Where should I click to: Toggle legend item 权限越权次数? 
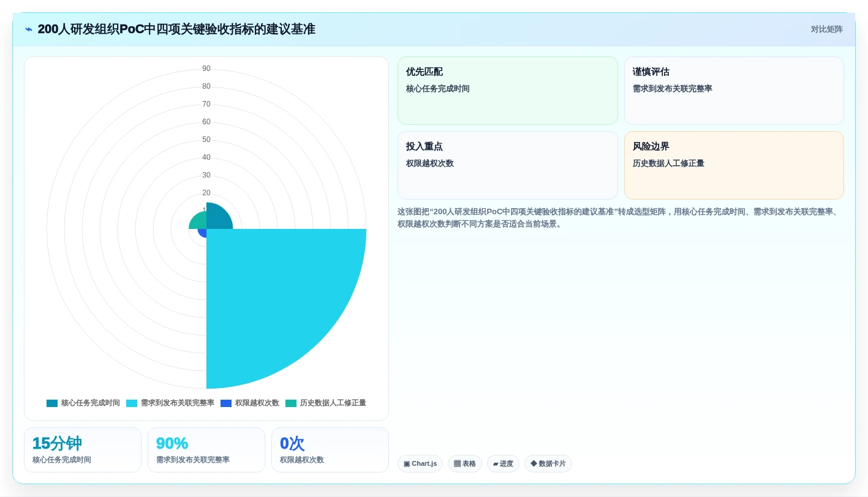point(250,403)
